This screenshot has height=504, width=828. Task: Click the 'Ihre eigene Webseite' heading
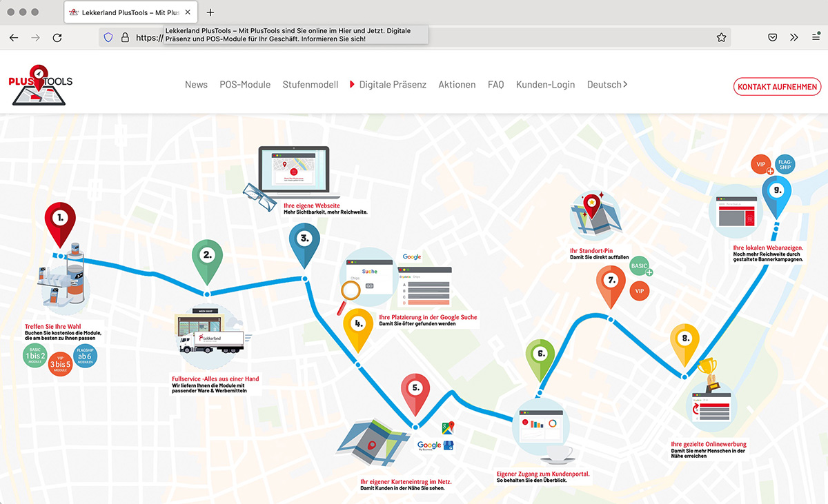[311, 206]
